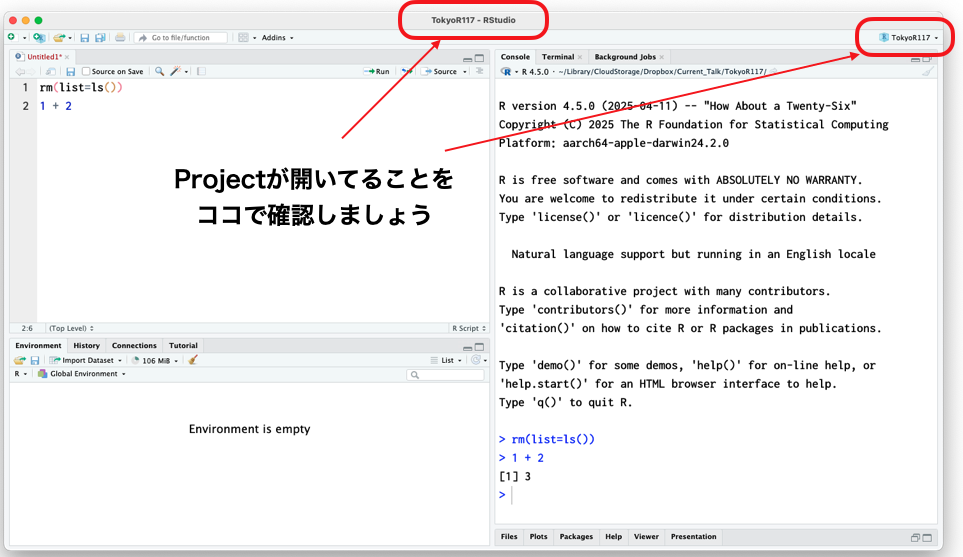
Task: Click the console input prompt line
Action: click(715, 494)
